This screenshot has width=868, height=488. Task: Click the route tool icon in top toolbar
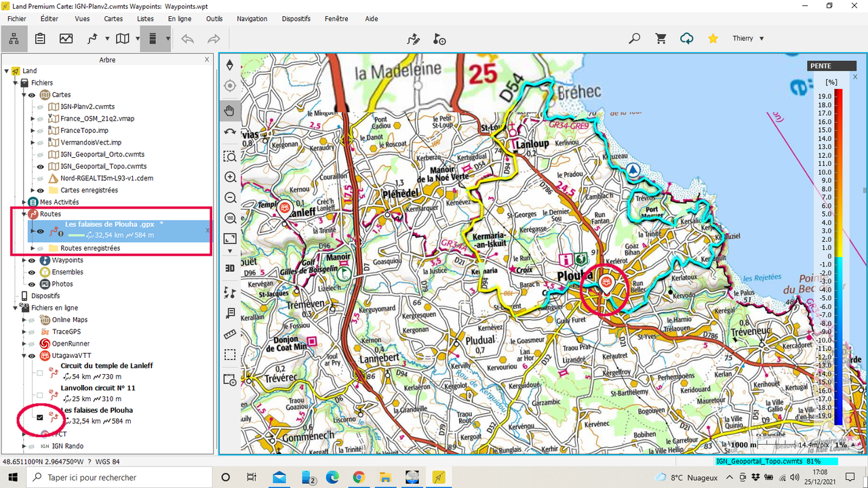click(x=93, y=39)
